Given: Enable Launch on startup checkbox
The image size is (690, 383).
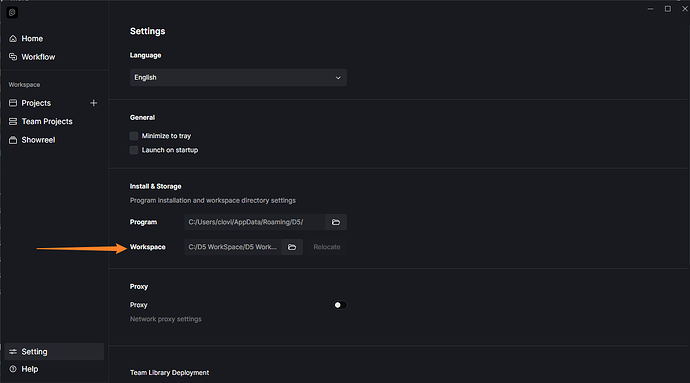Looking at the screenshot, I should (x=134, y=150).
